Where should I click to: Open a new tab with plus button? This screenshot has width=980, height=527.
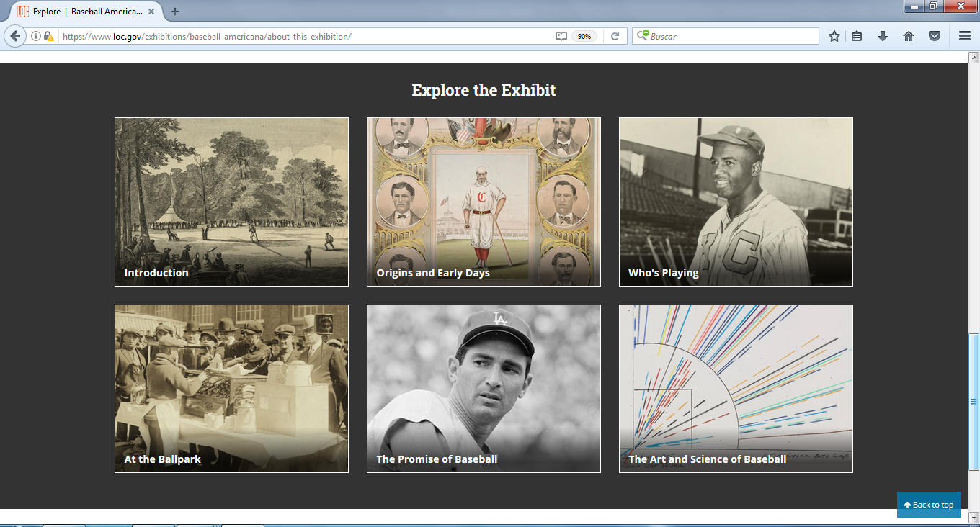[x=175, y=12]
